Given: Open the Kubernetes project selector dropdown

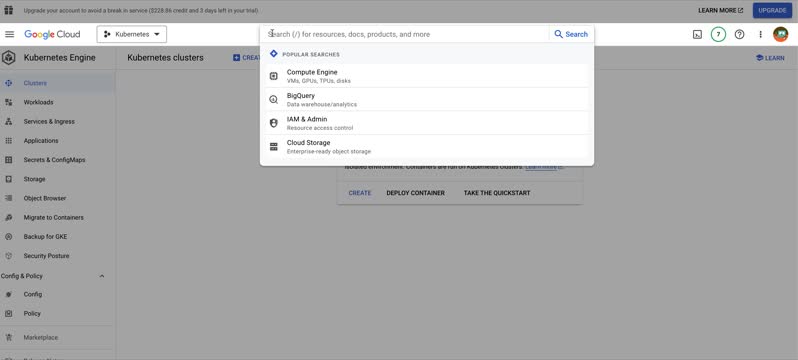Looking at the screenshot, I should tap(132, 34).
